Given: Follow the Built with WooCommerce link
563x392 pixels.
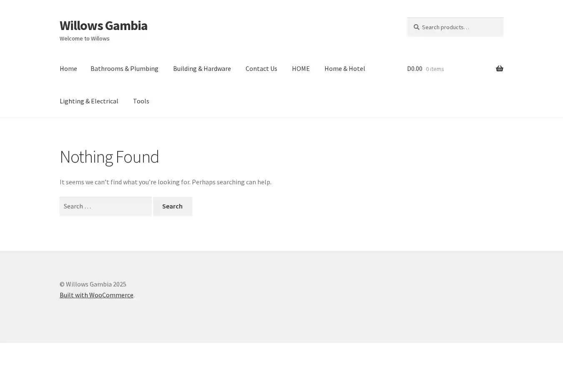Looking at the screenshot, I should pyautogui.click(x=96, y=295).
